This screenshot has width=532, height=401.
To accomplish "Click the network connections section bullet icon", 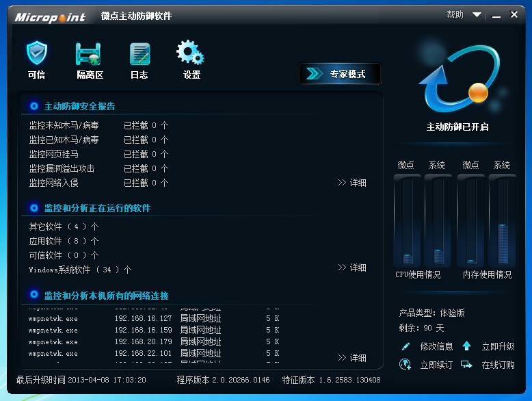I will tap(34, 294).
